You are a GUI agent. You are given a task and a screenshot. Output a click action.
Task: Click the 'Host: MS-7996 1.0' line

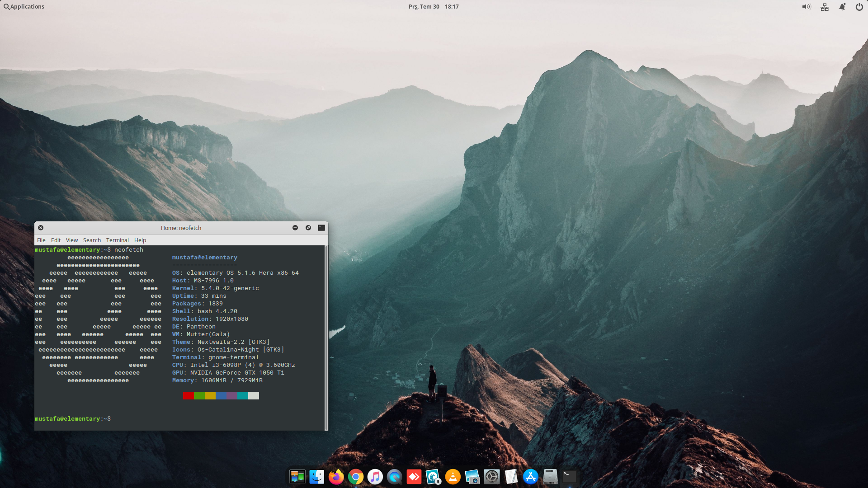click(x=203, y=281)
